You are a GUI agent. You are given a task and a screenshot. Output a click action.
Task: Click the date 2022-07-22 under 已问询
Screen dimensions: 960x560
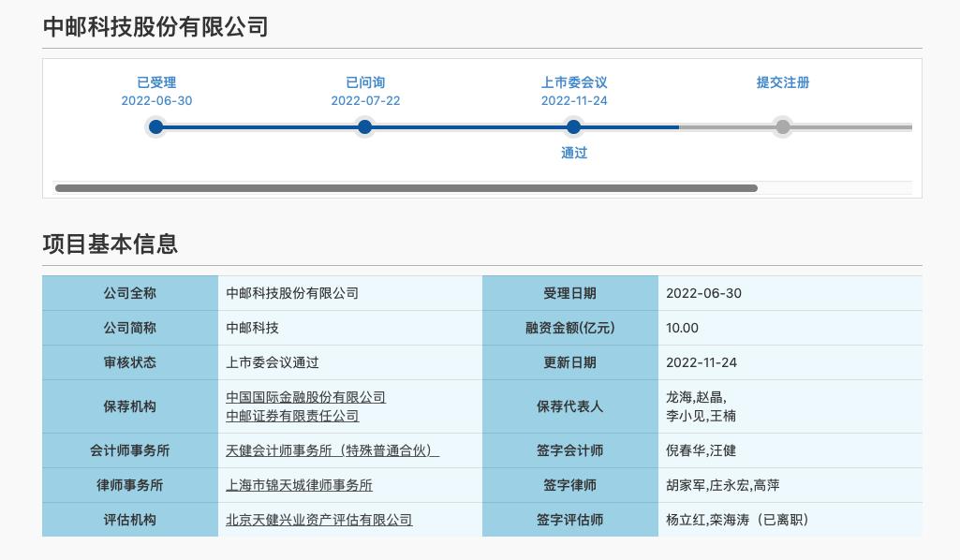click(364, 100)
